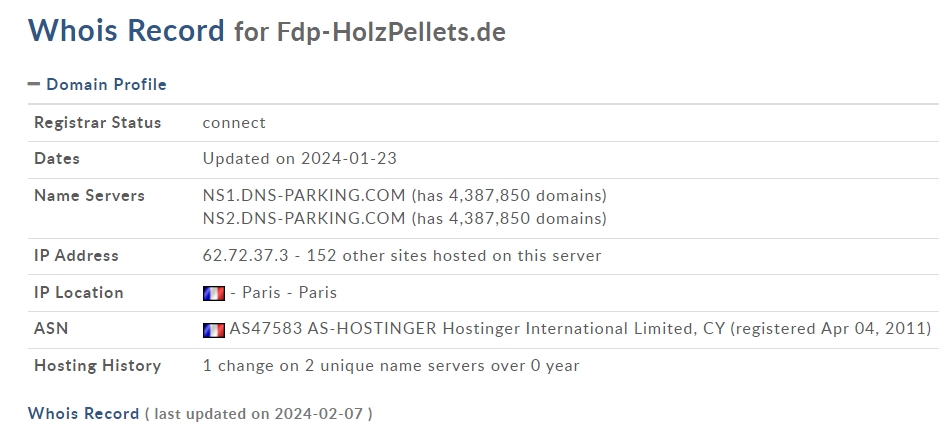Click the French flag in IP Location row
This screenshot has width=939, height=431.
(214, 293)
